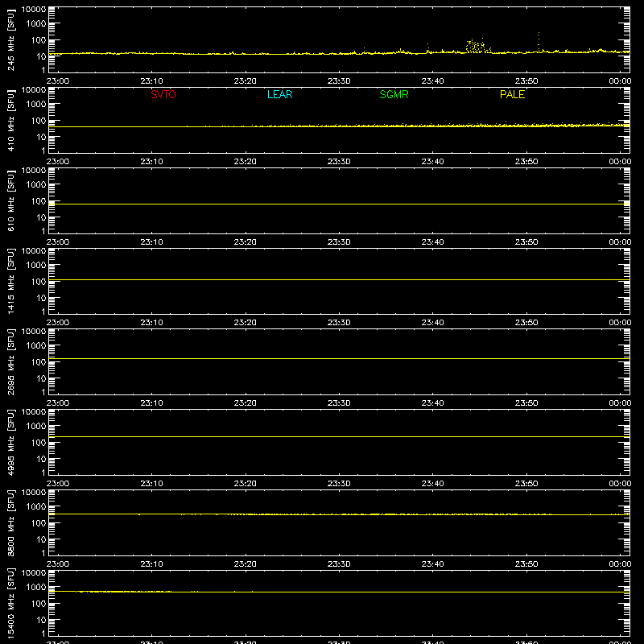Click the 23:10 tick label under the 245 MHz panel
This screenshot has width=644, height=644.
(x=151, y=81)
